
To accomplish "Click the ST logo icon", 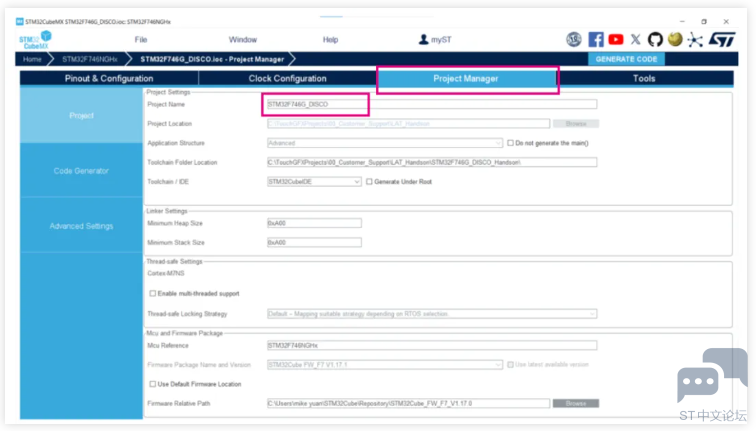I will (x=722, y=40).
